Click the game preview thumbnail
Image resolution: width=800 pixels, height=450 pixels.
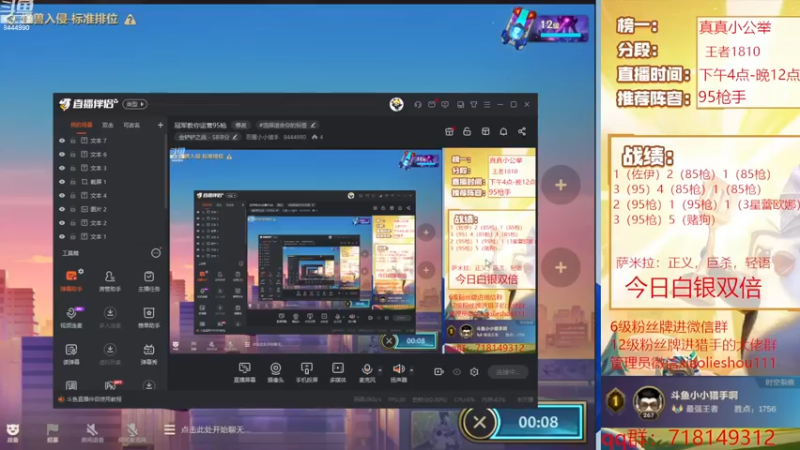(x=352, y=251)
